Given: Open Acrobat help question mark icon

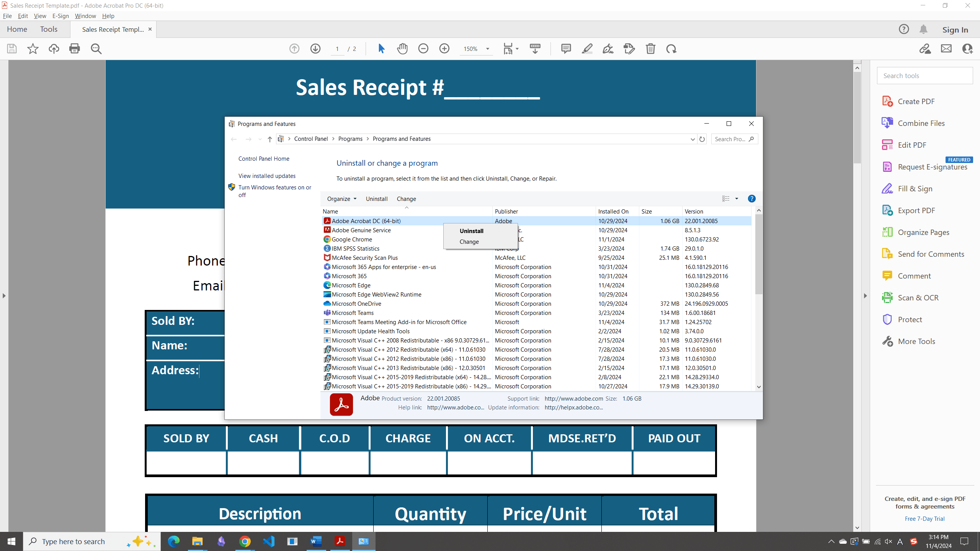Looking at the screenshot, I should [x=904, y=29].
